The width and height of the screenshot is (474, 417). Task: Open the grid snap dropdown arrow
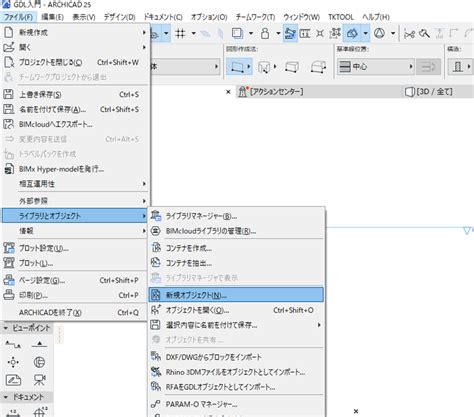tap(193, 33)
